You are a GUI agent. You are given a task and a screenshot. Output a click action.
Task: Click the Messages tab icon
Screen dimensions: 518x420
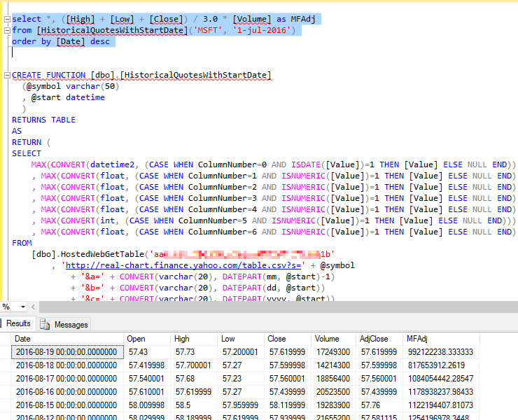tap(45, 324)
